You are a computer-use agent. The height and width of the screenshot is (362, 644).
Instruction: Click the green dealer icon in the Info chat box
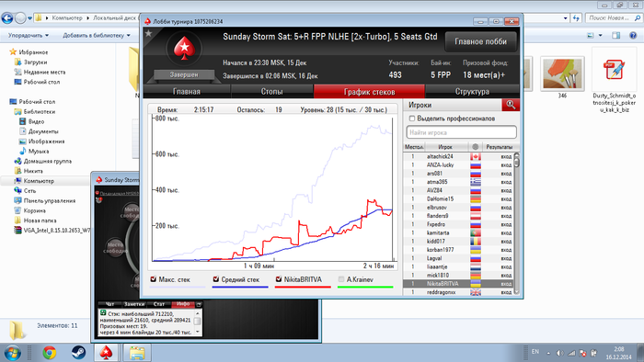[x=103, y=312]
